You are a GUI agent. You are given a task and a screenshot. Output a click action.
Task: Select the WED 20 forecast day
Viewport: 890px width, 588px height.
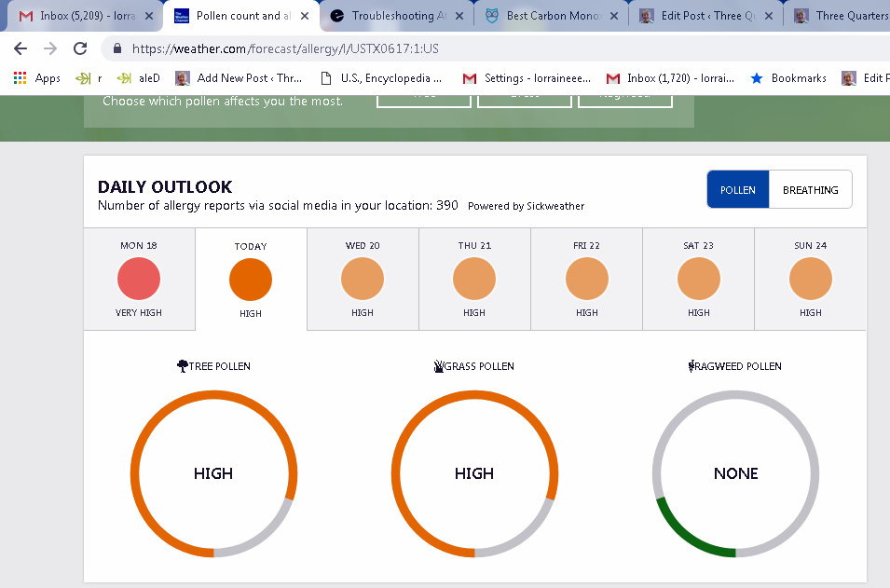[363, 279]
